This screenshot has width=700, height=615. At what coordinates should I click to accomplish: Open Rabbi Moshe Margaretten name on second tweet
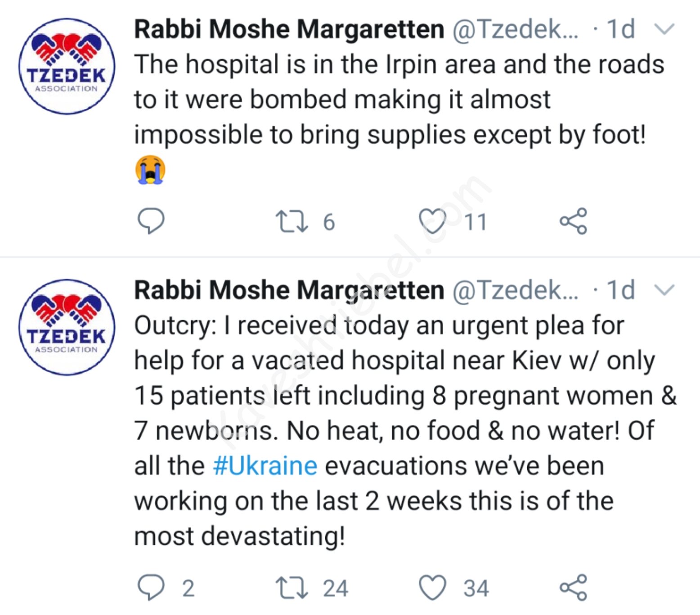click(289, 290)
